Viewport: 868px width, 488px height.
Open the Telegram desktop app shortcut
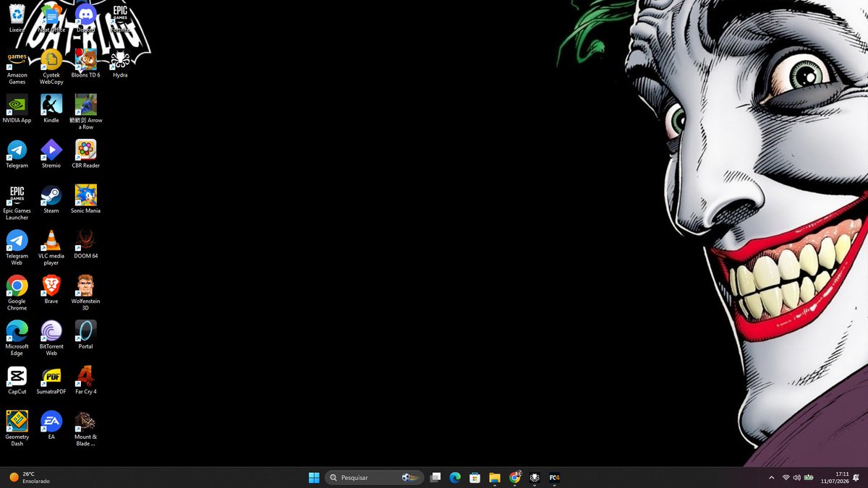(17, 154)
